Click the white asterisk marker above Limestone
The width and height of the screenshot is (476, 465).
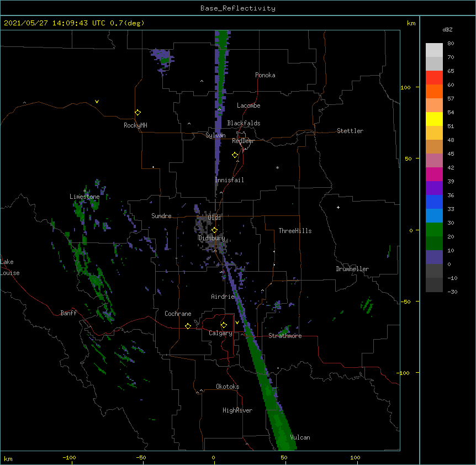(84, 191)
